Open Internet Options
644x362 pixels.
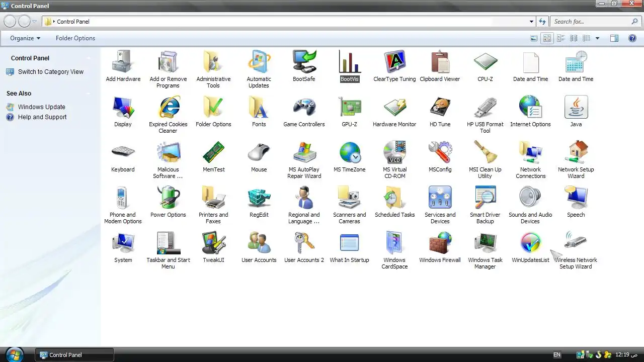pos(530,112)
